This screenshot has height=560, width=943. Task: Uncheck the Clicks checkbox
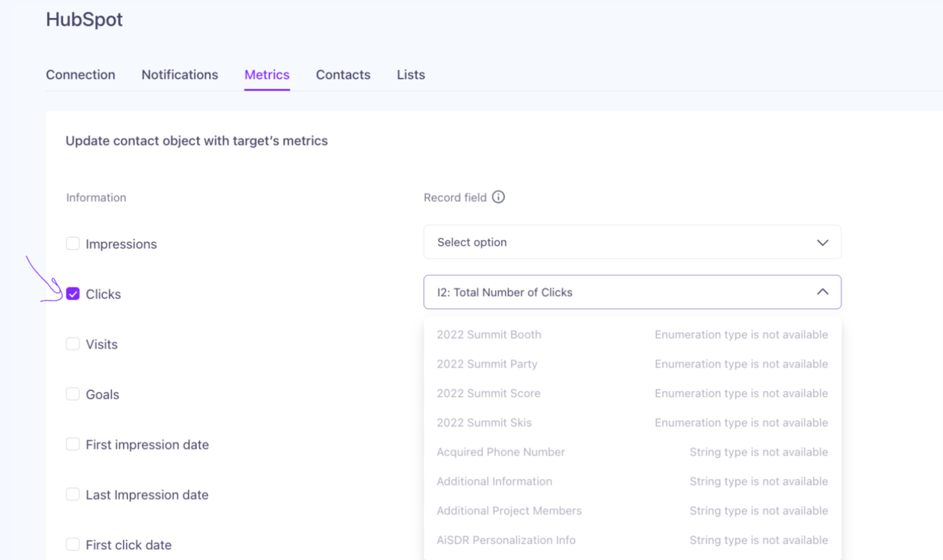click(73, 294)
